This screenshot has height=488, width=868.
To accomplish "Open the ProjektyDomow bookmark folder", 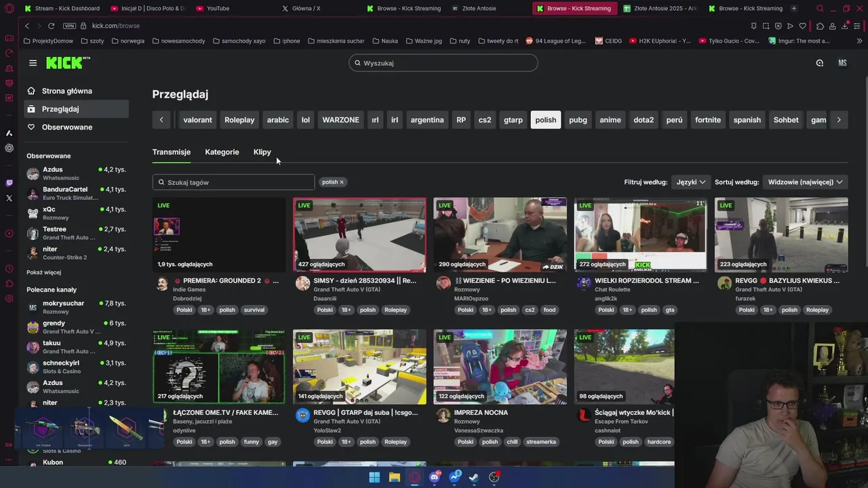I will pyautogui.click(x=48, y=41).
